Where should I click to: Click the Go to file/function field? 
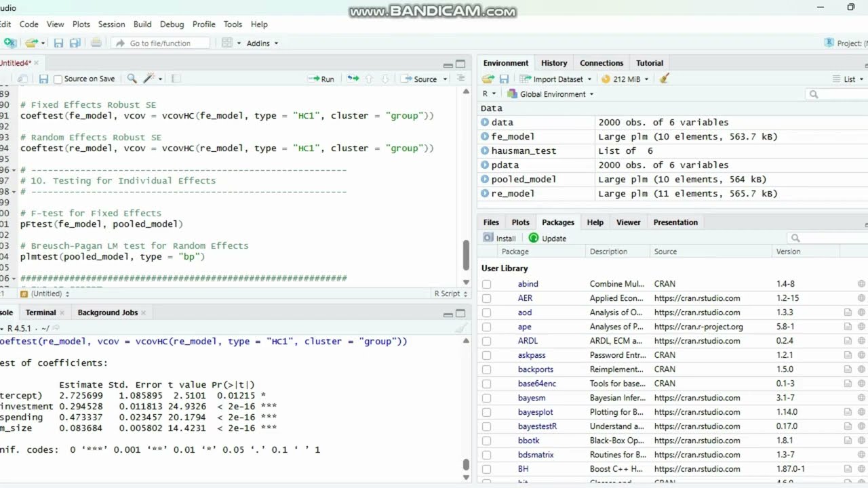tap(160, 43)
